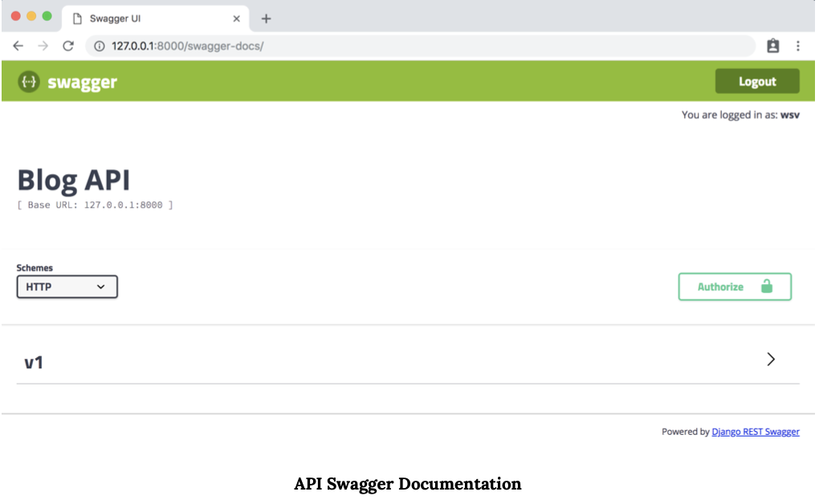This screenshot has height=504, width=819.
Task: Open the browser three-dot menu
Action: [x=797, y=46]
